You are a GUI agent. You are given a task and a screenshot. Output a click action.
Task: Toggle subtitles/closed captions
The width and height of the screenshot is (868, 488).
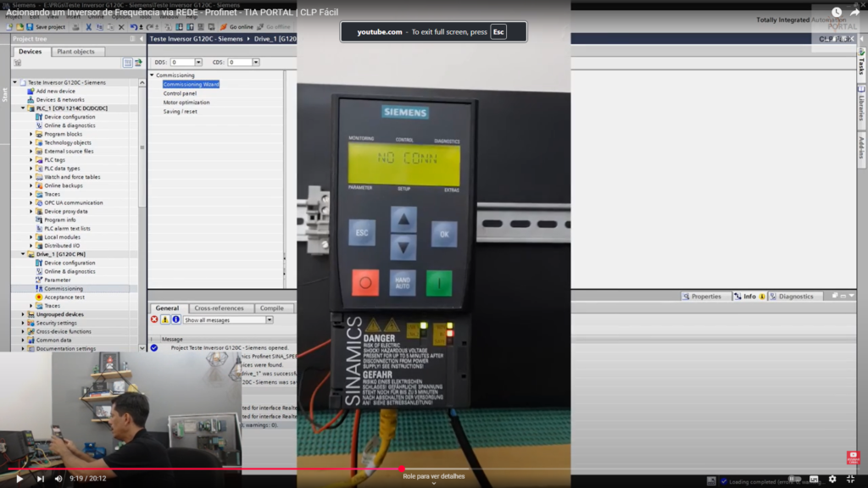point(814,480)
